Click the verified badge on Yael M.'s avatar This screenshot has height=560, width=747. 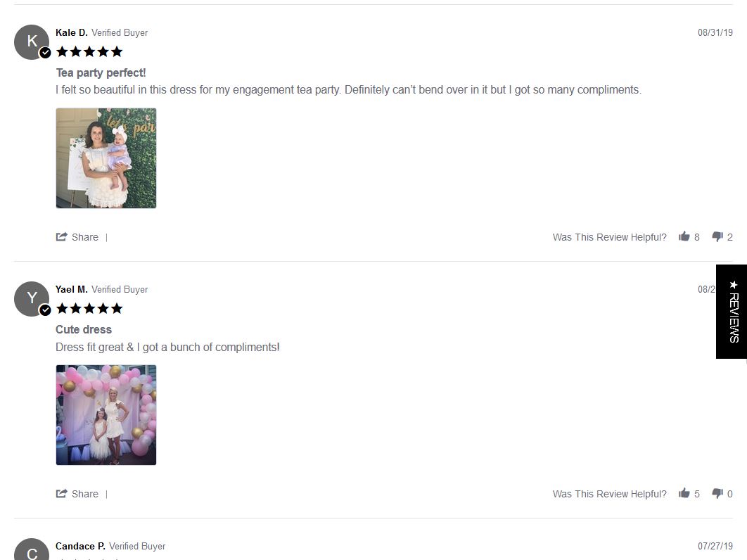tap(45, 310)
